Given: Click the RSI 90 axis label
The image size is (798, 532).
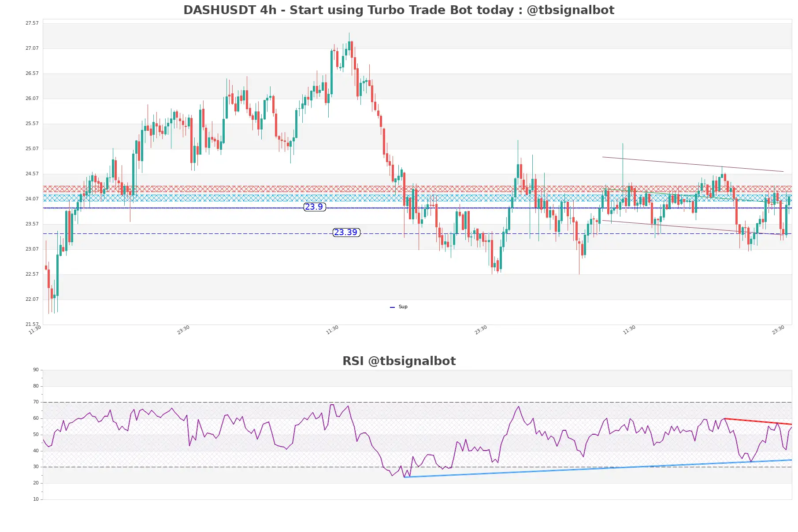Looking at the screenshot, I should [36, 369].
